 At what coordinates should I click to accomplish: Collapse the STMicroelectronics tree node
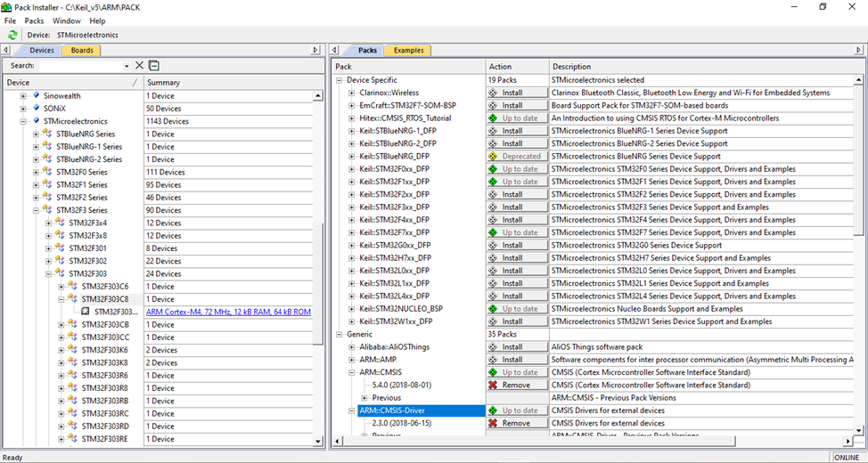[x=24, y=121]
